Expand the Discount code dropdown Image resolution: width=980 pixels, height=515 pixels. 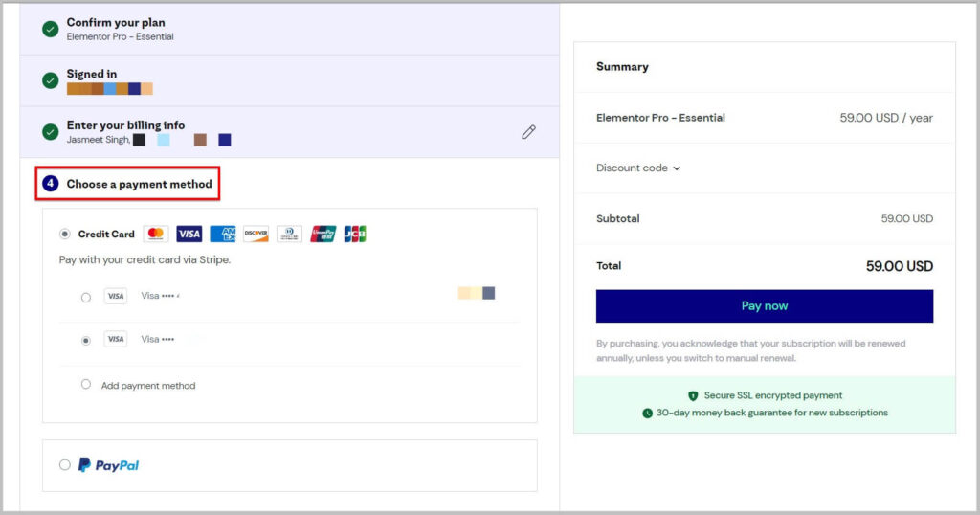638,168
